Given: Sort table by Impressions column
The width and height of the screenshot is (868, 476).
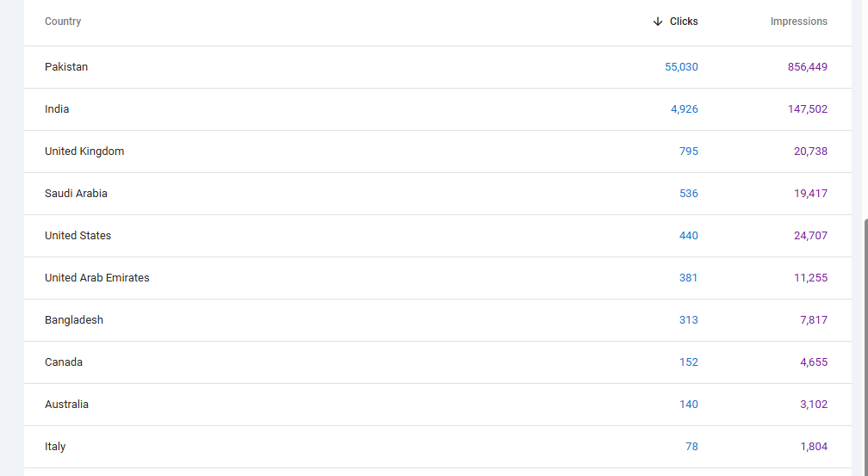Looking at the screenshot, I should (799, 22).
